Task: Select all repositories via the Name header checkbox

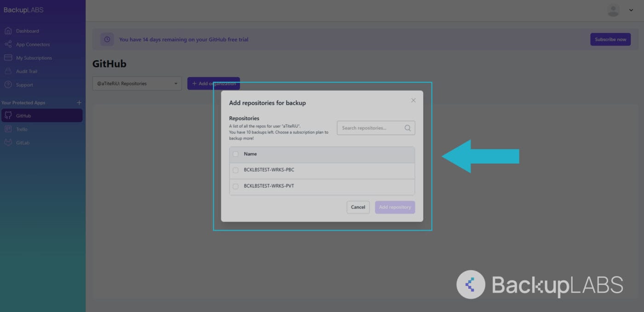Action: (x=236, y=154)
